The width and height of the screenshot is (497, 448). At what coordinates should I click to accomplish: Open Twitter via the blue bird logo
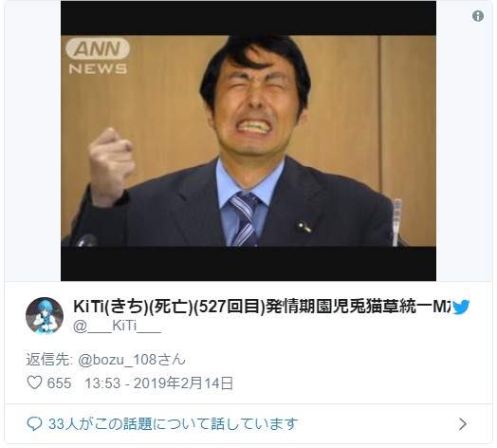tap(461, 308)
